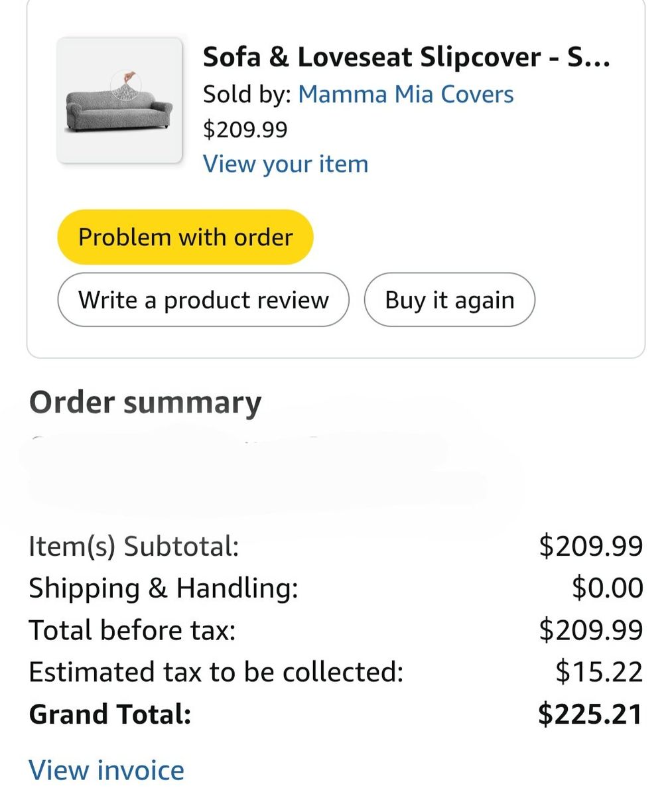Click the Item(s) Subtotal amount value
This screenshot has height=796, width=672.
click(590, 546)
